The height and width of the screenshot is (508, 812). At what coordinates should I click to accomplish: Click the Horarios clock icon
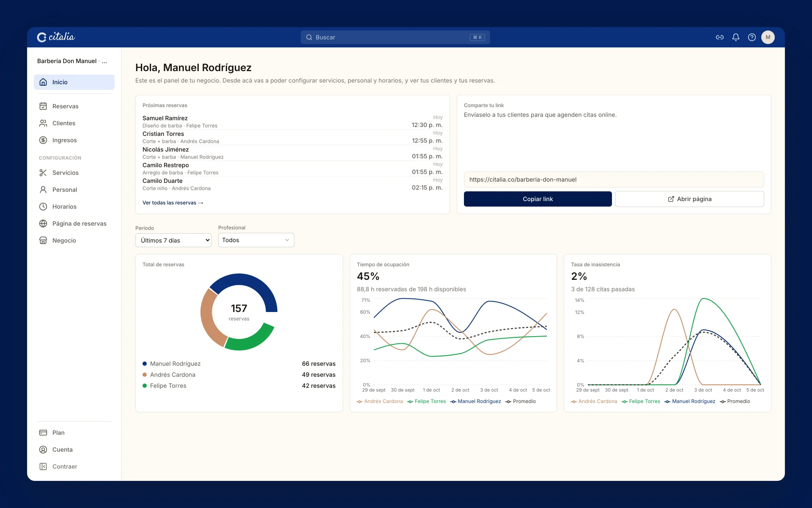pyautogui.click(x=43, y=207)
